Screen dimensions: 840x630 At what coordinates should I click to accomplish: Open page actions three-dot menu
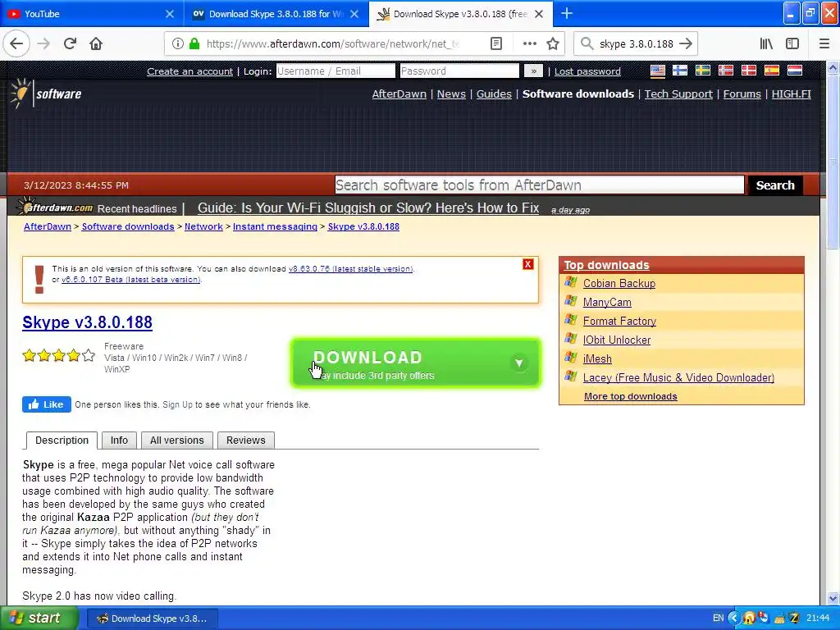point(529,44)
